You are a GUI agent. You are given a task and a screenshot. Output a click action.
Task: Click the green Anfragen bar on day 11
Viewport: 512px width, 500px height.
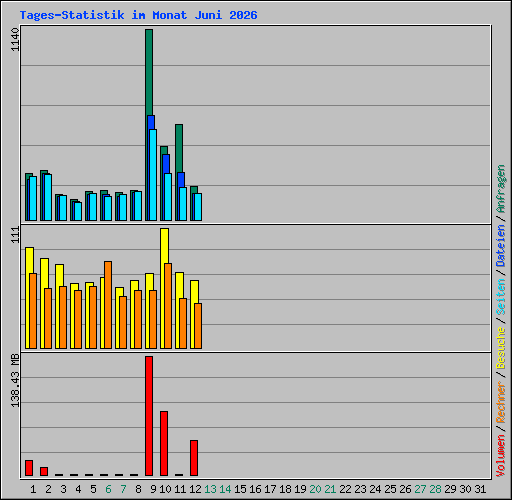pos(179,148)
